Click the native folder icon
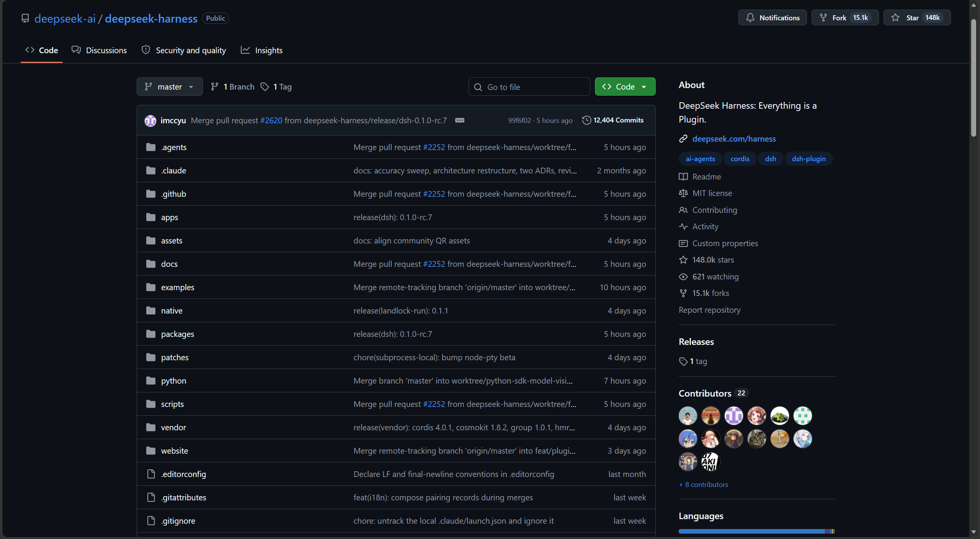Image resolution: width=980 pixels, height=539 pixels. (151, 311)
